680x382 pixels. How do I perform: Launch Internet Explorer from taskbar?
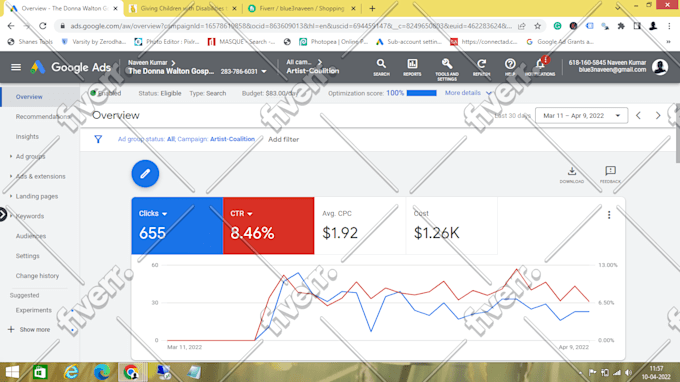(71, 372)
